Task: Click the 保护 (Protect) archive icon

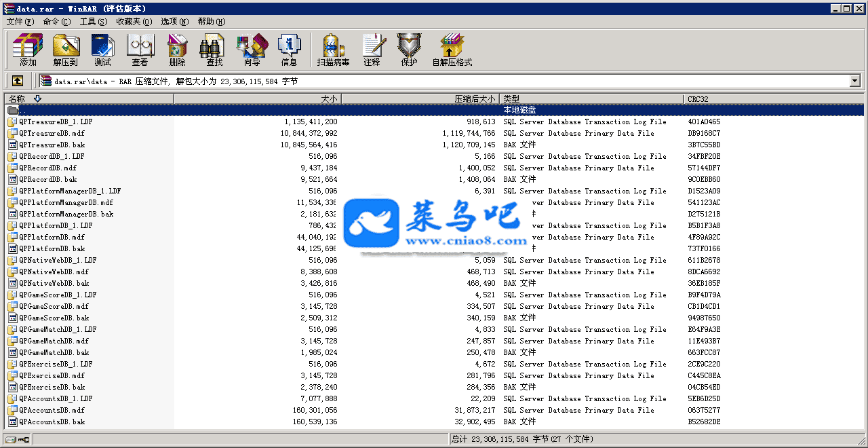Action: coord(409,50)
